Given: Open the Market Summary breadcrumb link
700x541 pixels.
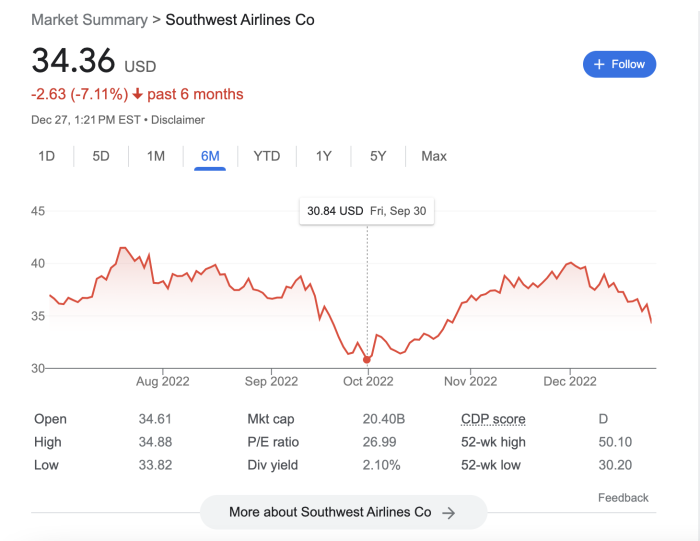Looking at the screenshot, I should click(89, 20).
